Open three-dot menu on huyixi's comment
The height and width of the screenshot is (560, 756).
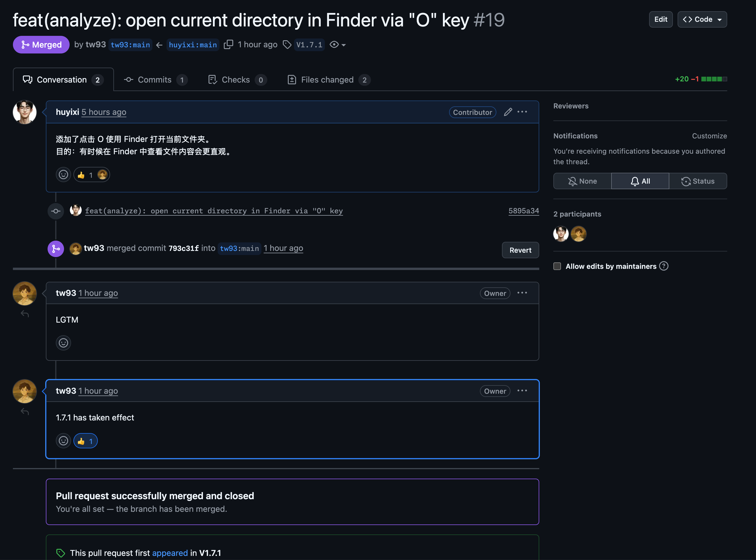tap(522, 112)
